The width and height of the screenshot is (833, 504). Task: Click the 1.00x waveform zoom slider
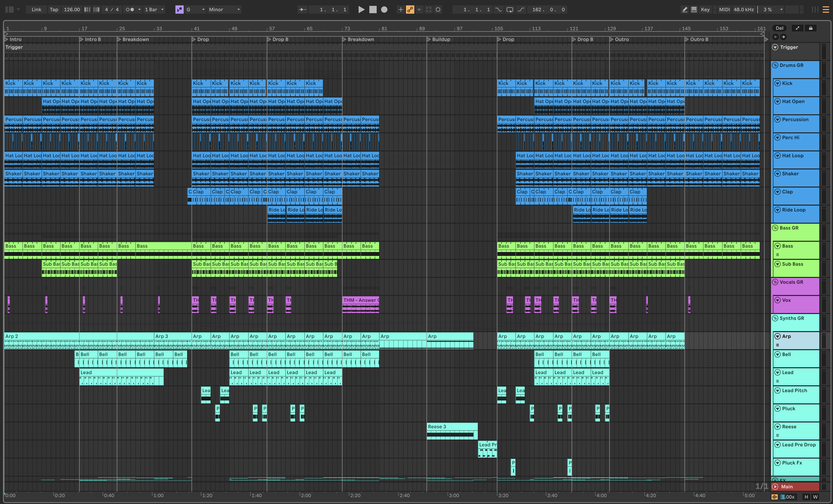pyautogui.click(x=788, y=497)
